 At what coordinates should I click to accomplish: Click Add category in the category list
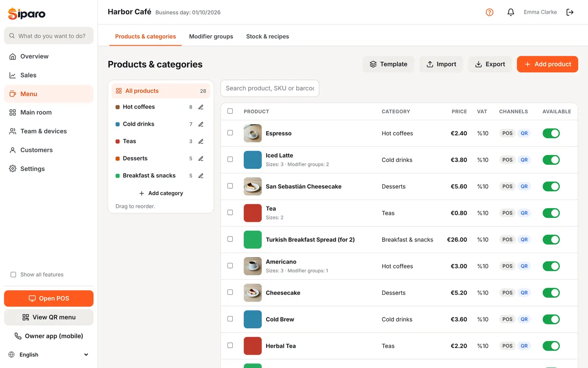(x=161, y=193)
